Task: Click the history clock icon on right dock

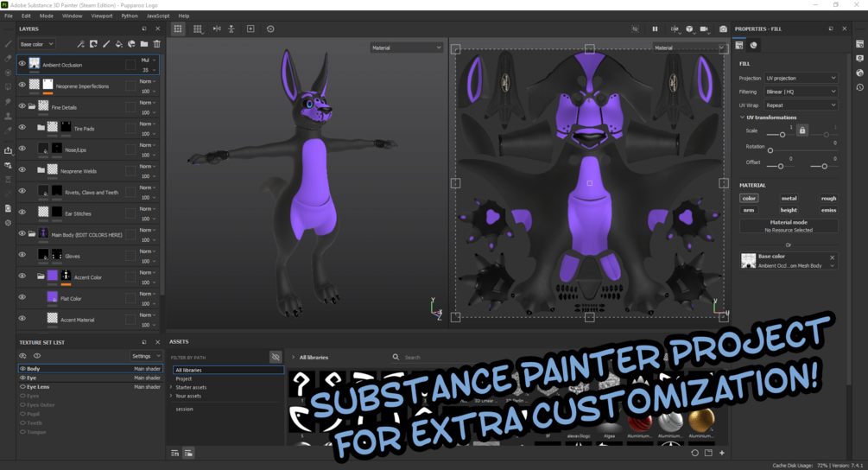Action: 859,87
